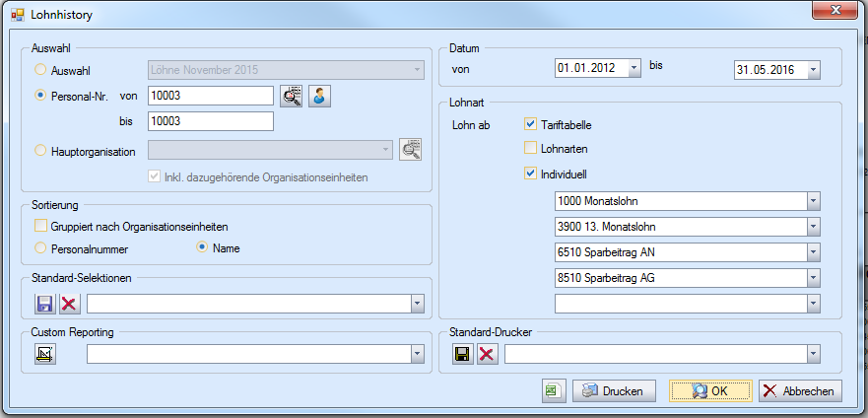The height and width of the screenshot is (418, 868).
Task: Expand the 1000 Monatslohn dropdown
Action: 813,201
